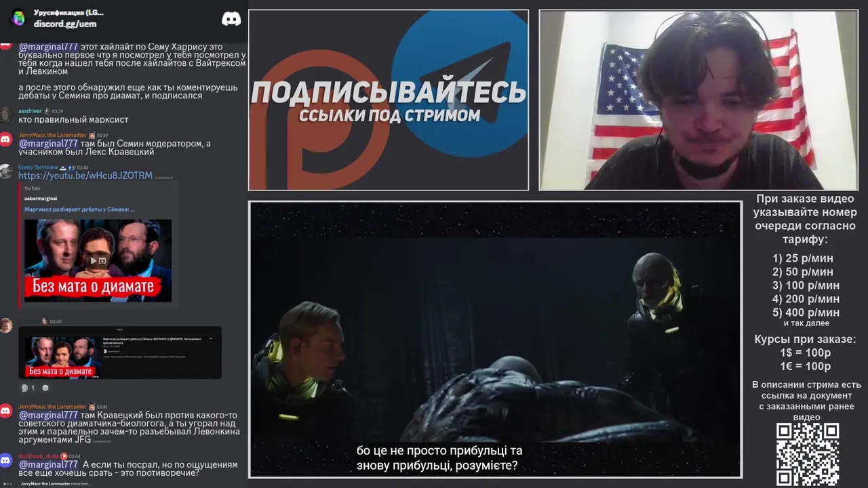Click the white Discord logo icon in header
Image resolution: width=868 pixels, height=488 pixels.
click(231, 19)
